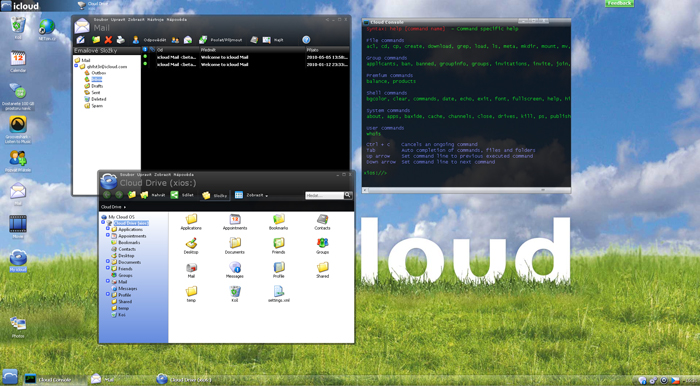The width and height of the screenshot is (700, 386).
Task: Click the compose new message icon in Mail
Action: [81, 40]
